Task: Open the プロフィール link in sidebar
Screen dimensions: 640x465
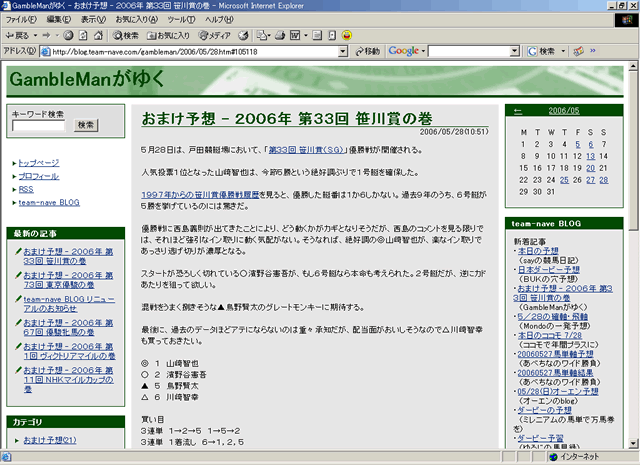Action: pyautogui.click(x=38, y=175)
